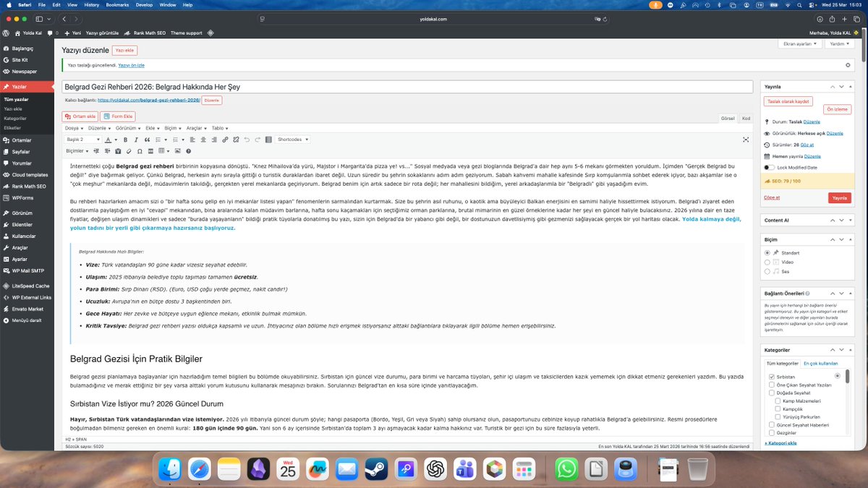Open editor keyboard shortcuts help icon
Screen dimensions: 868x488
click(189, 151)
